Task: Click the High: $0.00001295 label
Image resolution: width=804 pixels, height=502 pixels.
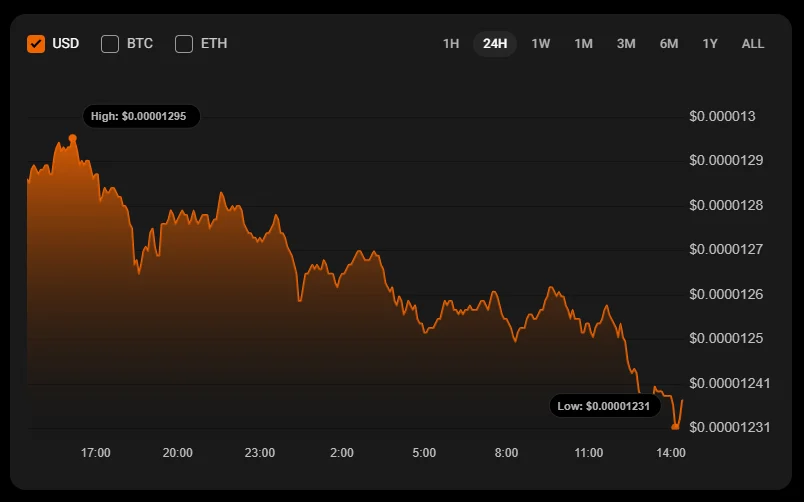Action: pos(140,117)
